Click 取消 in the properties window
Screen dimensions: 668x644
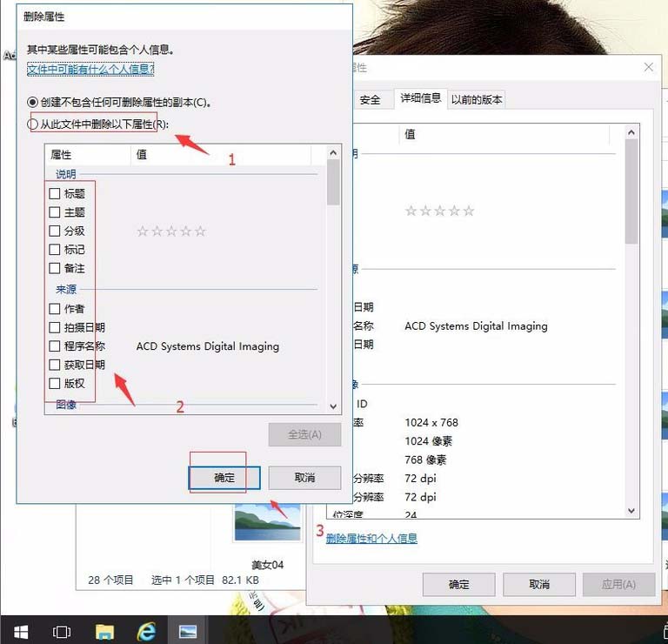(x=539, y=584)
